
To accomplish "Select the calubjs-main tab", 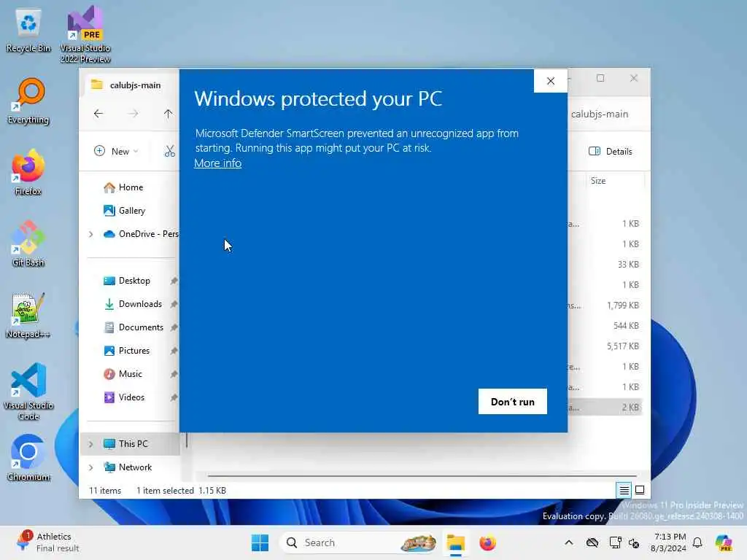I will (x=130, y=85).
